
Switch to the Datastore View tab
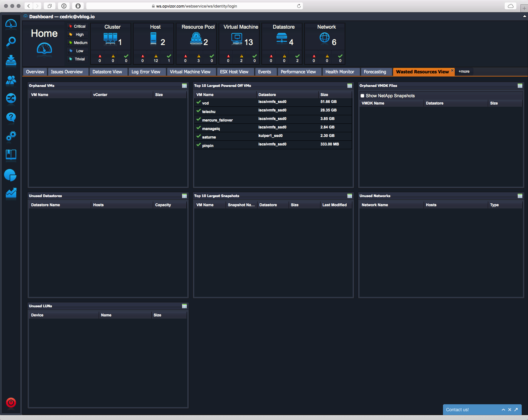pos(107,72)
